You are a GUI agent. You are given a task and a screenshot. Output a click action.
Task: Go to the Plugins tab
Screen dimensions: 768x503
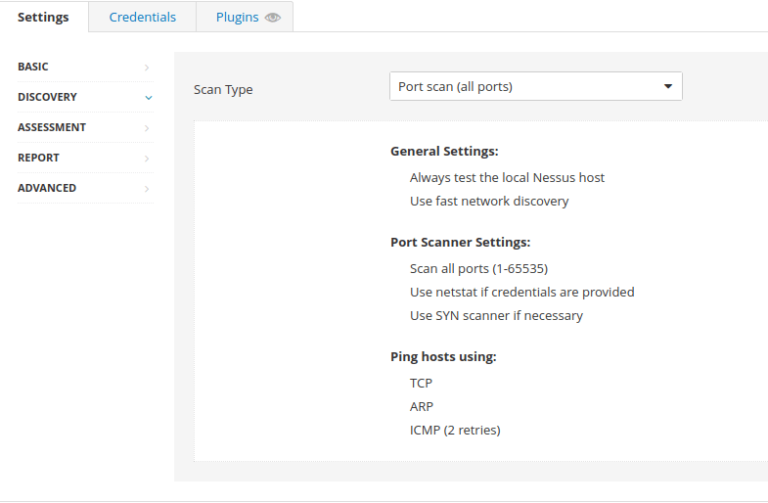pos(237,17)
